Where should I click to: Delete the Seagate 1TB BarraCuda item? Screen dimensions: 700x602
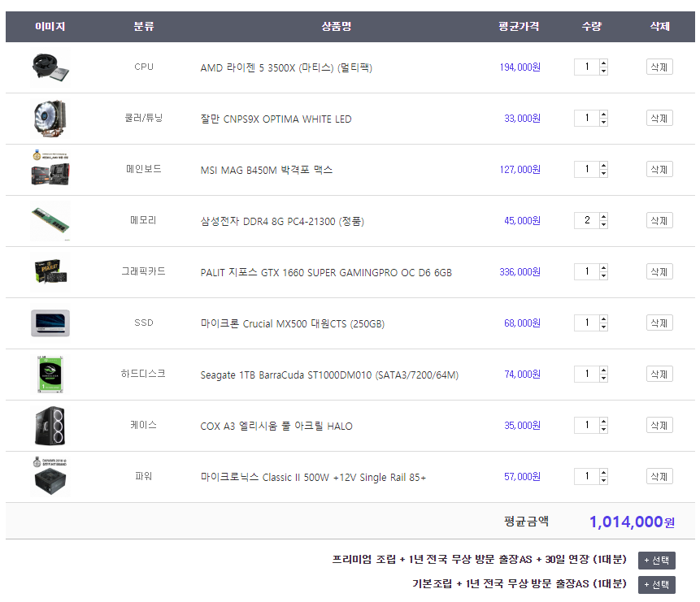[x=659, y=374]
